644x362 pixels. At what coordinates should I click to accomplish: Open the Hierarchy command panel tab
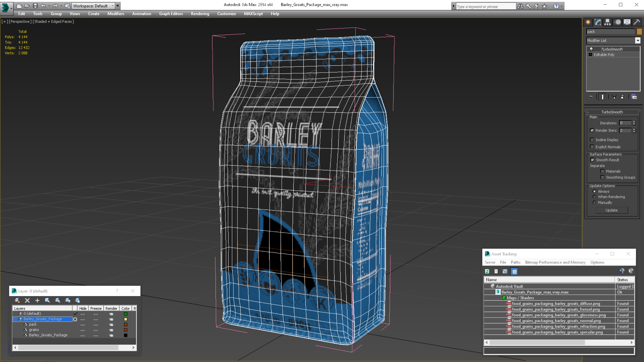tap(608, 22)
